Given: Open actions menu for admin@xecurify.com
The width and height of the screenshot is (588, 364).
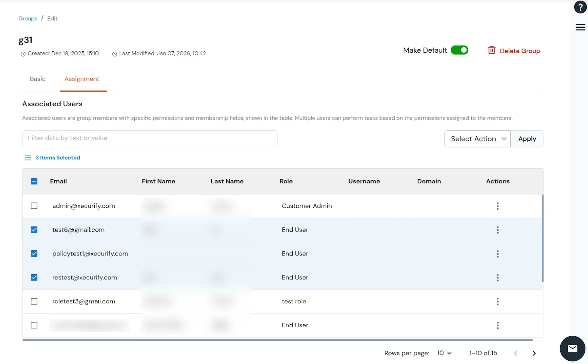Looking at the screenshot, I should point(497,206).
